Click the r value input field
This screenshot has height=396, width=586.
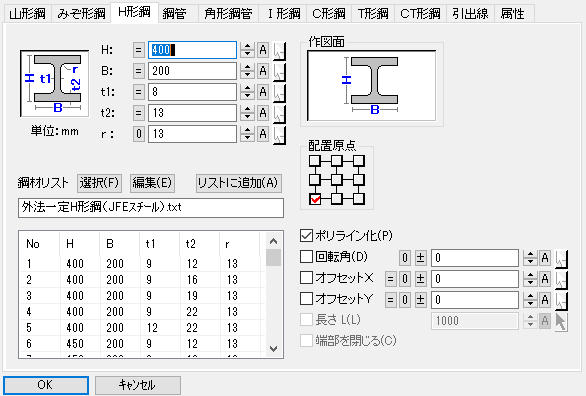point(192,134)
